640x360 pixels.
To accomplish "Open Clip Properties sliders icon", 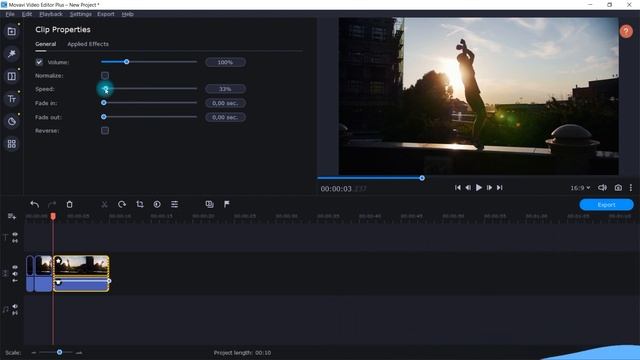I will (175, 204).
